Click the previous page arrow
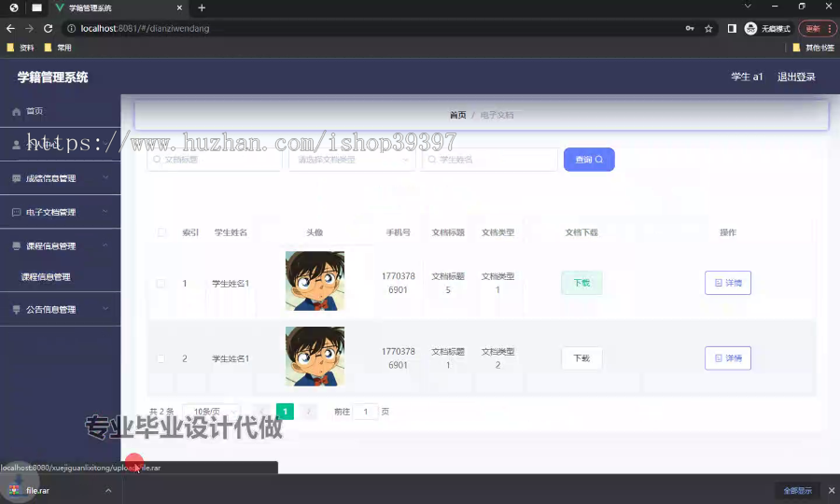Image resolution: width=840 pixels, height=504 pixels. click(x=261, y=412)
